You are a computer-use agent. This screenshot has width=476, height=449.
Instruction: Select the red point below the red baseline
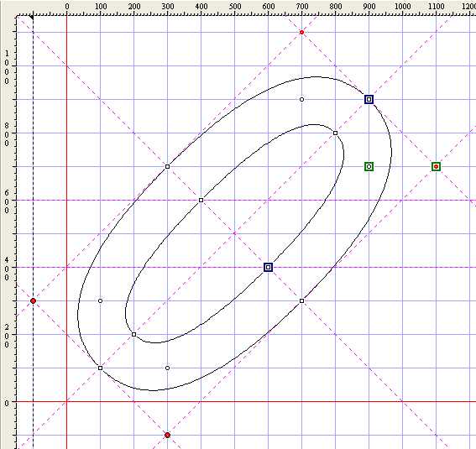click(x=168, y=435)
